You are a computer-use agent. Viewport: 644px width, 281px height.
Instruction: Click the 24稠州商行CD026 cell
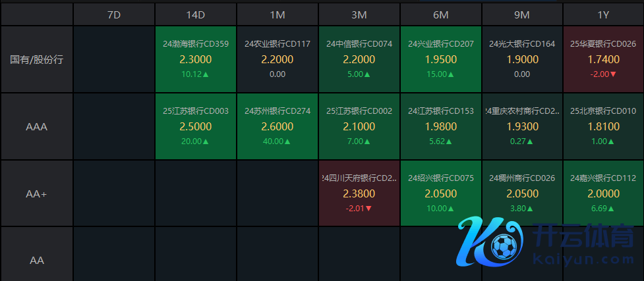(521, 193)
